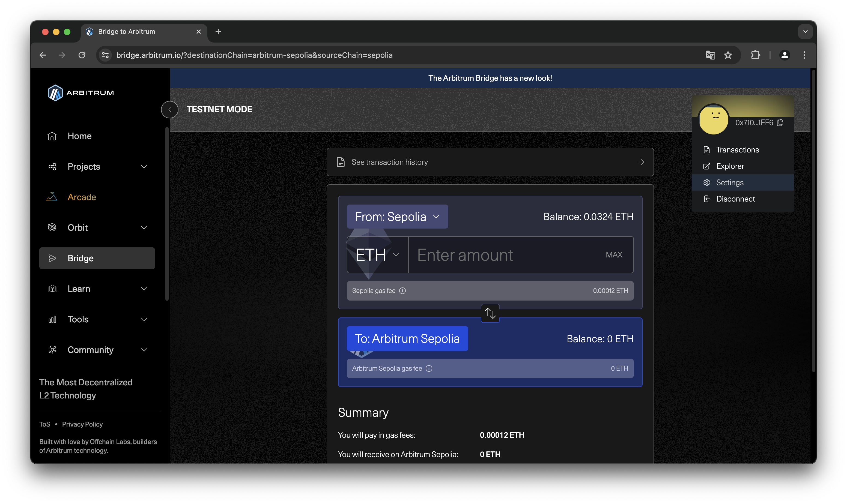Click the Tools bar-chart icon
Viewport: 847px width, 504px height.
pos(52,319)
